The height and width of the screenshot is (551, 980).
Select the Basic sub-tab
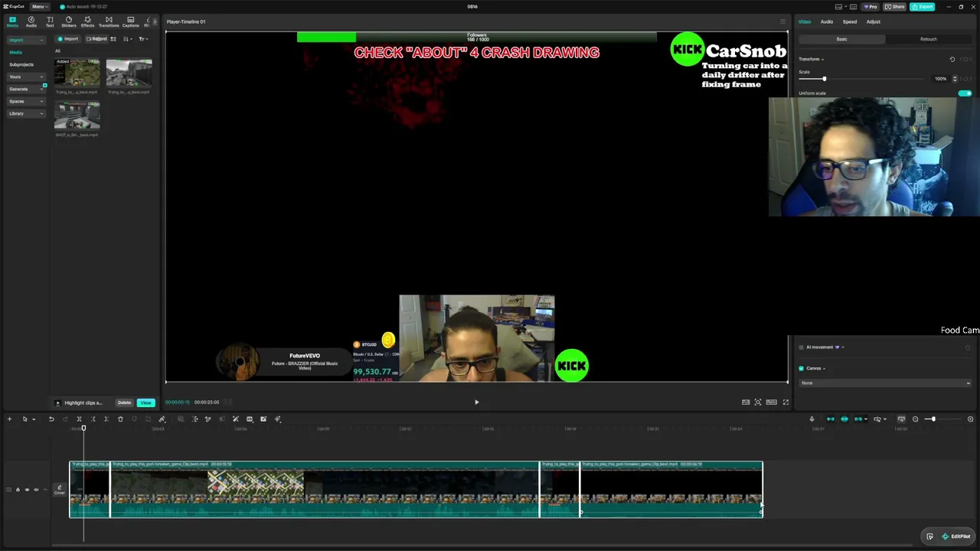click(x=841, y=39)
